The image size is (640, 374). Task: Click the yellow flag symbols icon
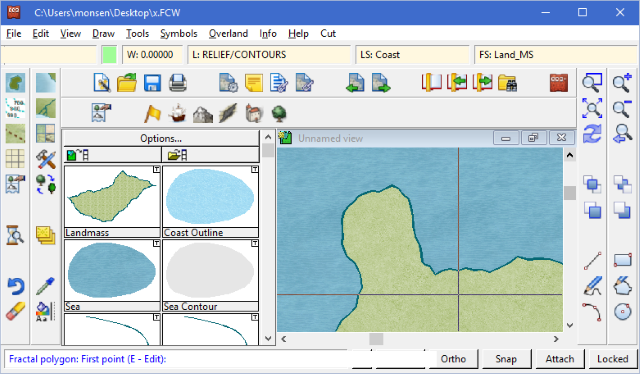[x=152, y=113]
